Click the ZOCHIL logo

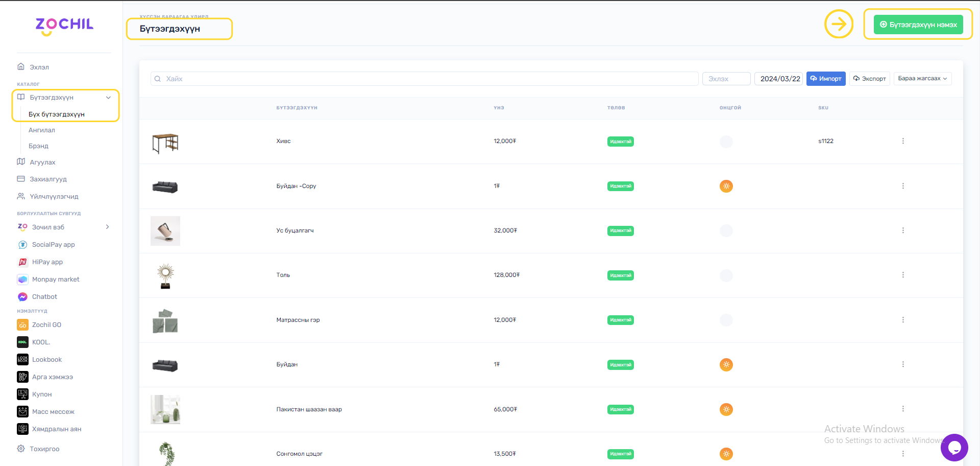[x=64, y=26]
